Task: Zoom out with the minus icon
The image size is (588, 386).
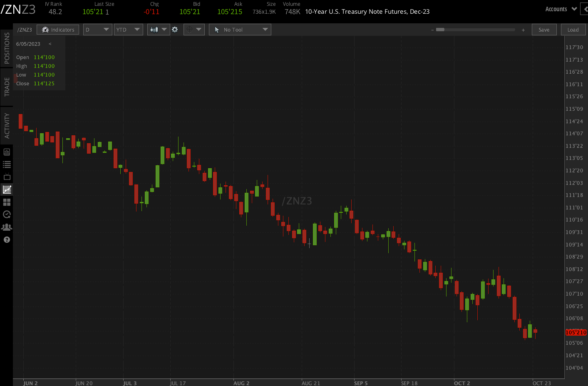Action: click(432, 30)
